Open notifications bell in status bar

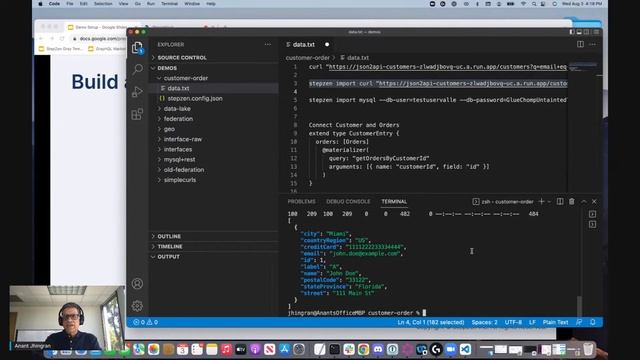[593, 322]
